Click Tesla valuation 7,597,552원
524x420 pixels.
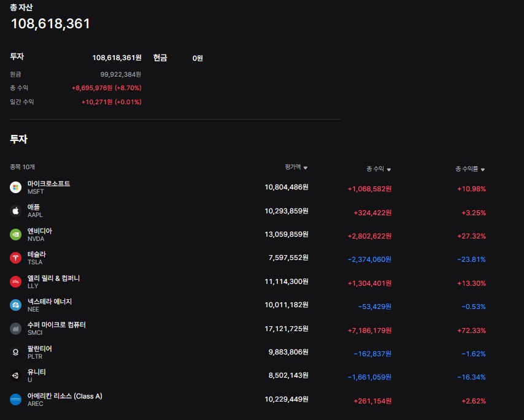click(x=288, y=258)
